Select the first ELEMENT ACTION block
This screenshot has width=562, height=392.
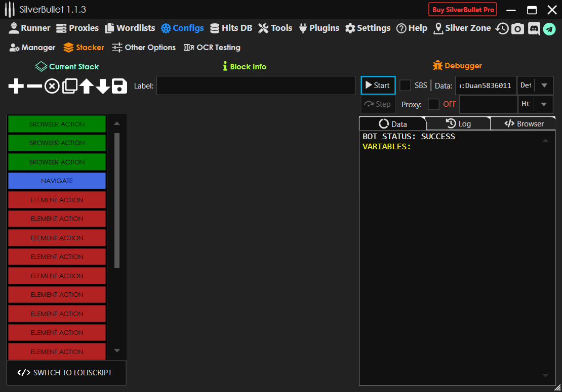57,200
